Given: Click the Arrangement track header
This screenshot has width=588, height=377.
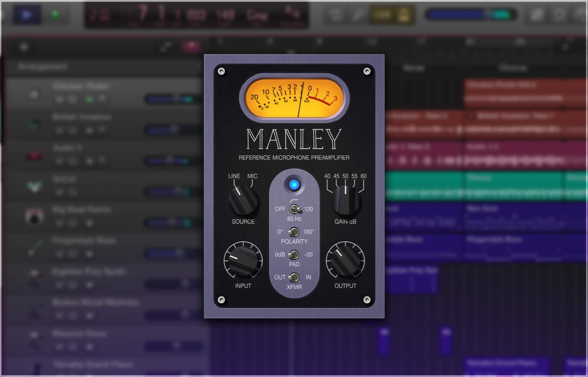Looking at the screenshot, I should click(103, 67).
